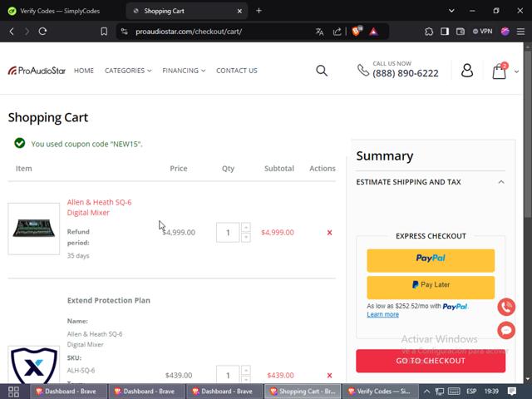
Task: Show hidden system tray icons arrow
Action: (x=426, y=392)
